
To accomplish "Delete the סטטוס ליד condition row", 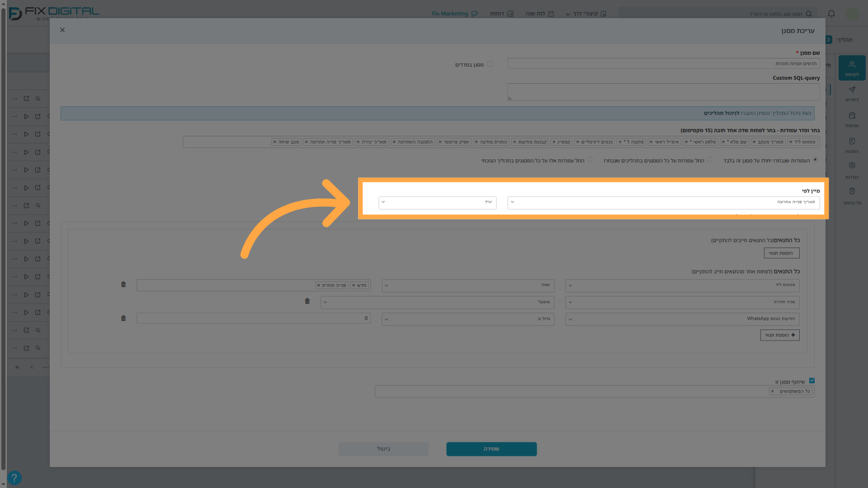I will pyautogui.click(x=123, y=284).
